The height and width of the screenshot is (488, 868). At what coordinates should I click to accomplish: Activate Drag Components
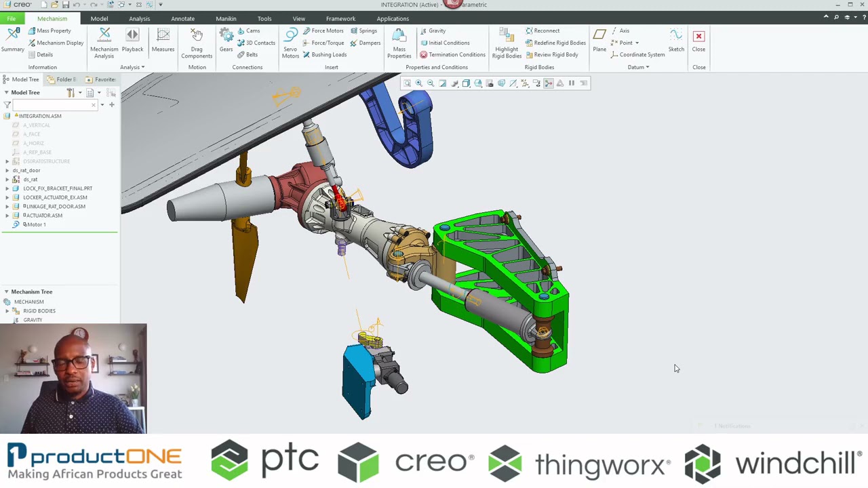197,43
